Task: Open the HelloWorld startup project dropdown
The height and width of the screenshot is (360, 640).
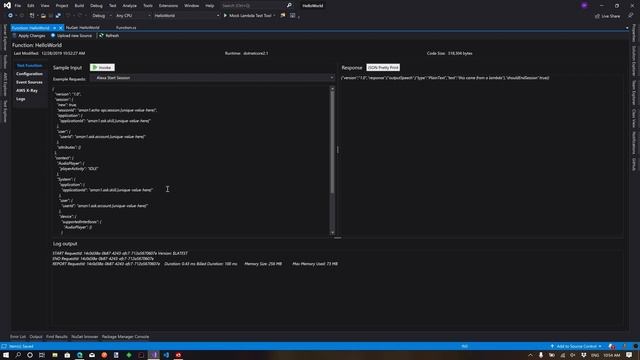Action: click(186, 16)
